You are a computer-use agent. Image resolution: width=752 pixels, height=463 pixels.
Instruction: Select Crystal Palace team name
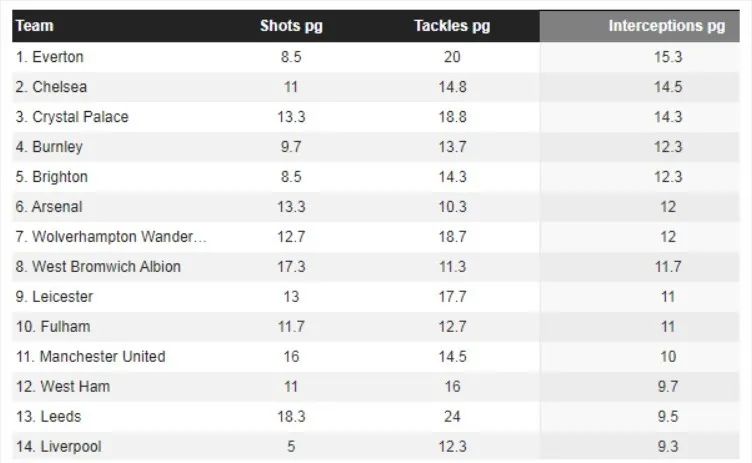[x=80, y=117]
